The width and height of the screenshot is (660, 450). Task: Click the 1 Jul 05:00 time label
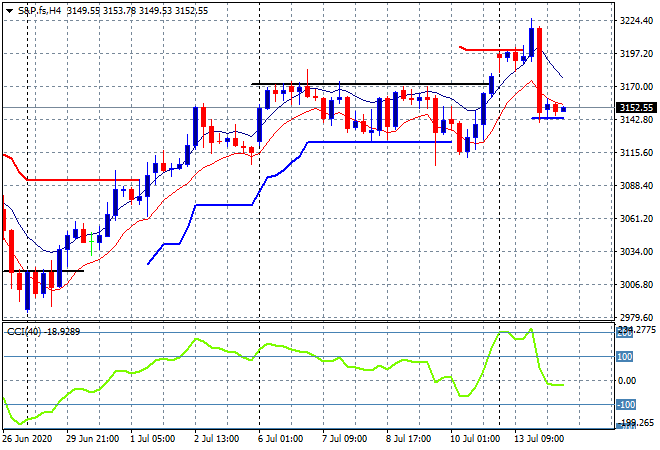coord(152,439)
